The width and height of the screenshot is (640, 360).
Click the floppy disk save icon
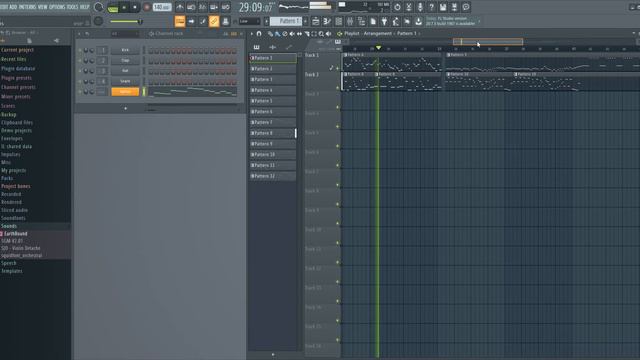point(443,7)
